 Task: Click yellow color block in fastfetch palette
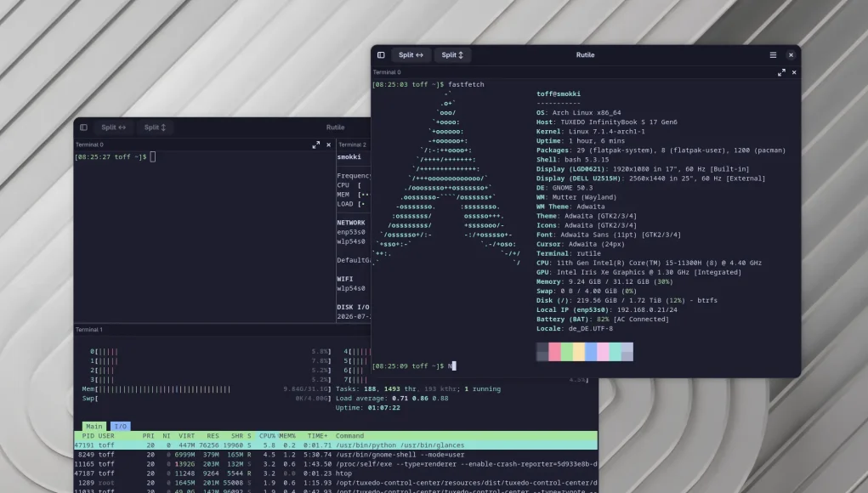click(x=578, y=352)
